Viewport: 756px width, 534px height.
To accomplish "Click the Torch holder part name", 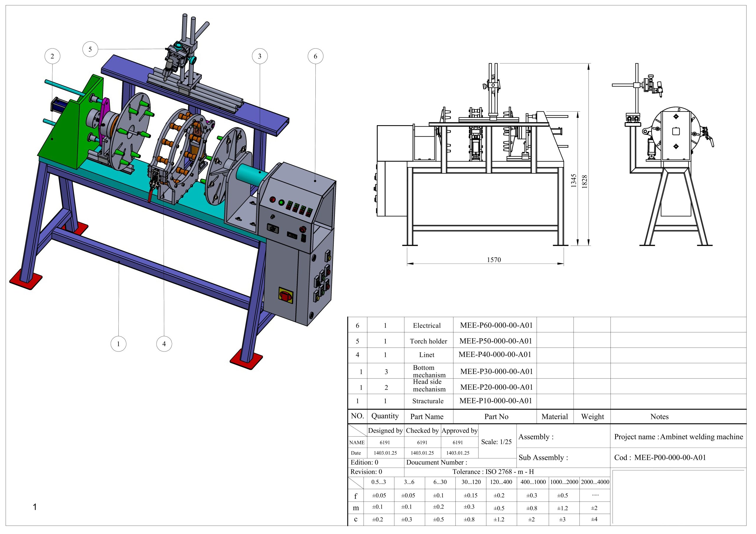I will pos(428,342).
